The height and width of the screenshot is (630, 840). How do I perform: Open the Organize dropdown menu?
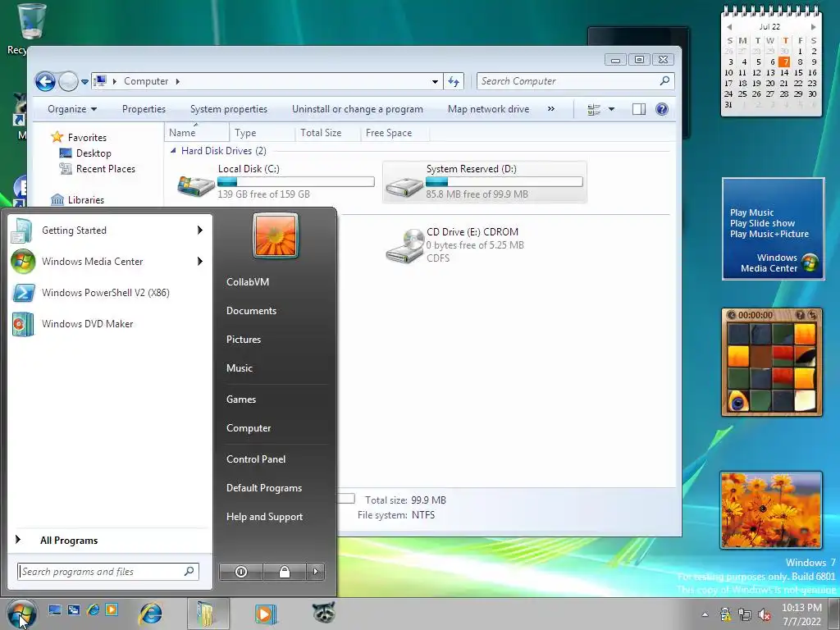(72, 109)
